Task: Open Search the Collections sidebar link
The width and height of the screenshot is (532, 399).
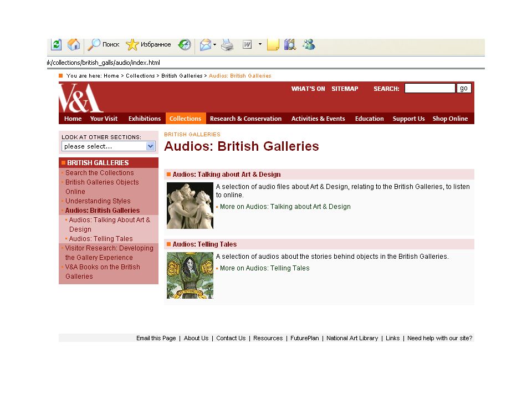Action: click(x=99, y=173)
